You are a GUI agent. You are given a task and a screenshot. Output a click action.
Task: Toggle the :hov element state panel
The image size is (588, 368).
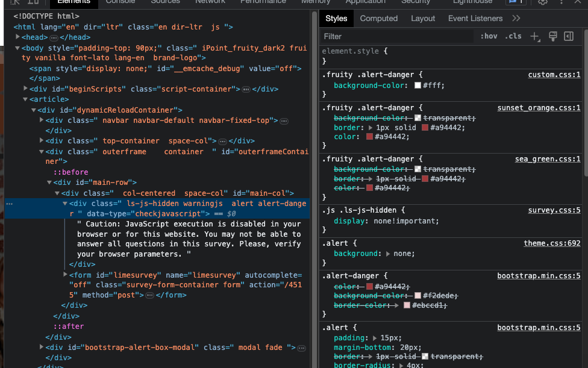pos(489,37)
